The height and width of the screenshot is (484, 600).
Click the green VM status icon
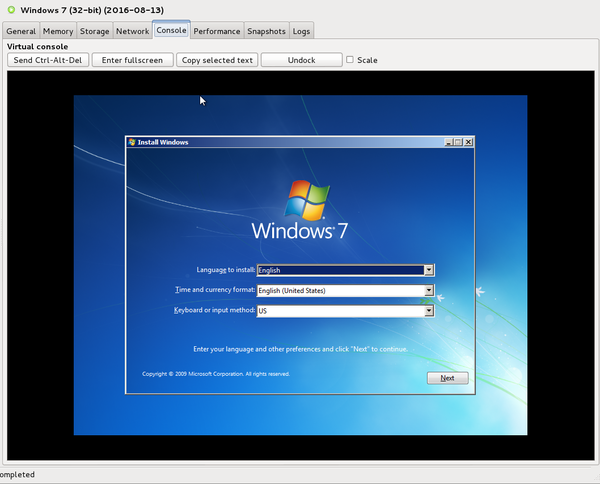[x=10, y=9]
